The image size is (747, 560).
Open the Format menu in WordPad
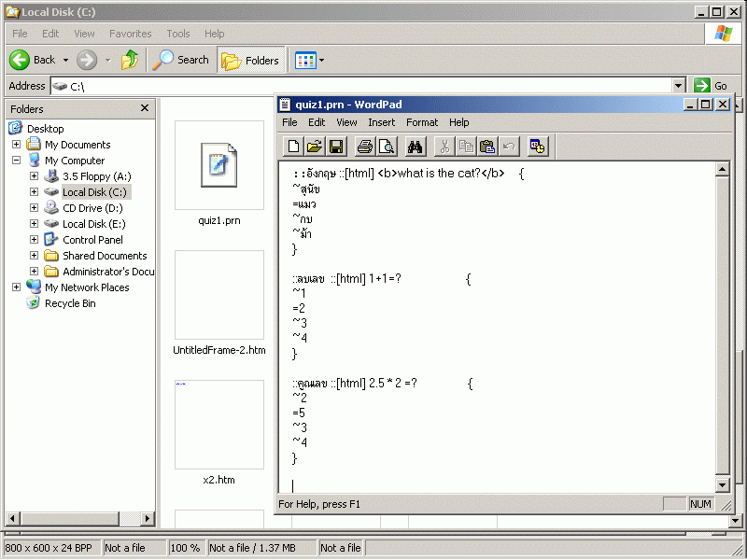(x=421, y=122)
